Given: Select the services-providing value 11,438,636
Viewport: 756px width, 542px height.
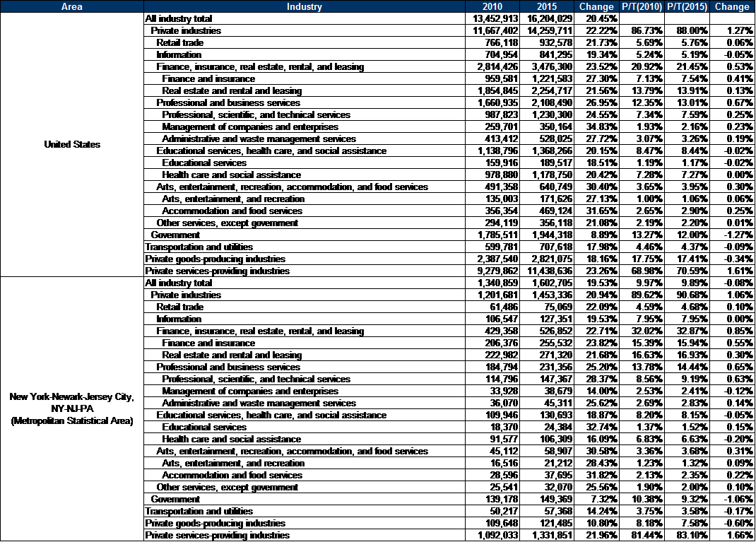Looking at the screenshot, I should point(547,271).
